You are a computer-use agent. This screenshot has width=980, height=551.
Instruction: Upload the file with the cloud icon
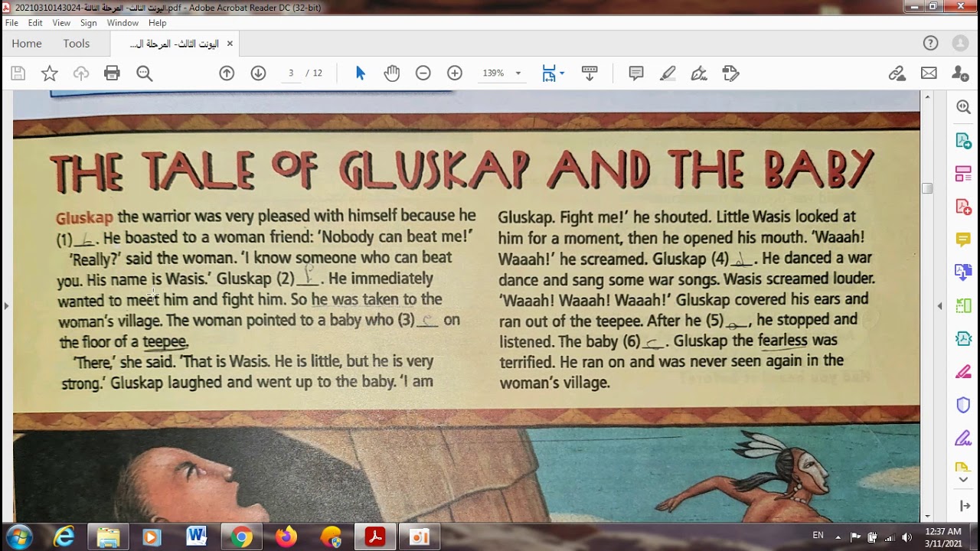pyautogui.click(x=81, y=73)
